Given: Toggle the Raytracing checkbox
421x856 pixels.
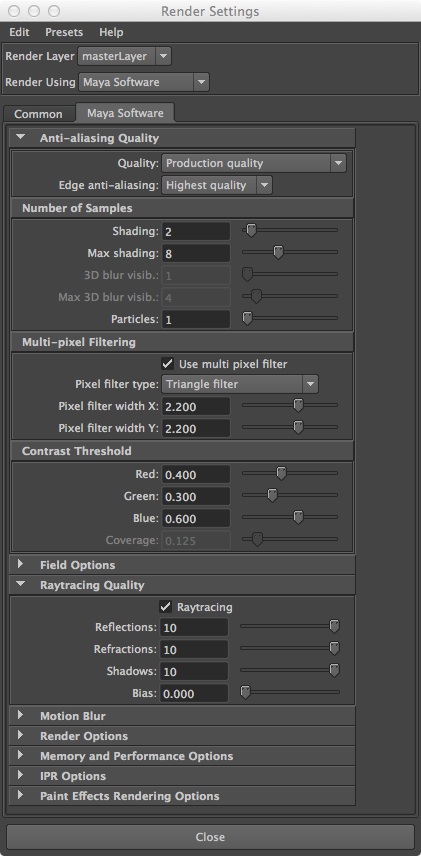Looking at the screenshot, I should 165,607.
